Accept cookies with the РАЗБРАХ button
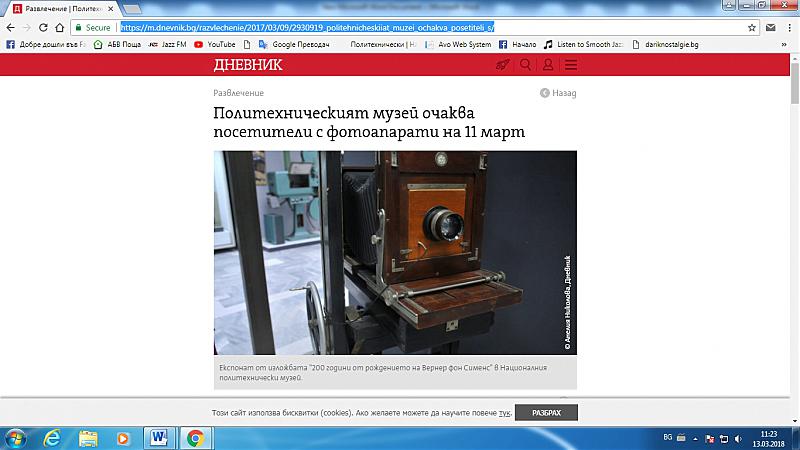The width and height of the screenshot is (800, 450). tap(546, 412)
